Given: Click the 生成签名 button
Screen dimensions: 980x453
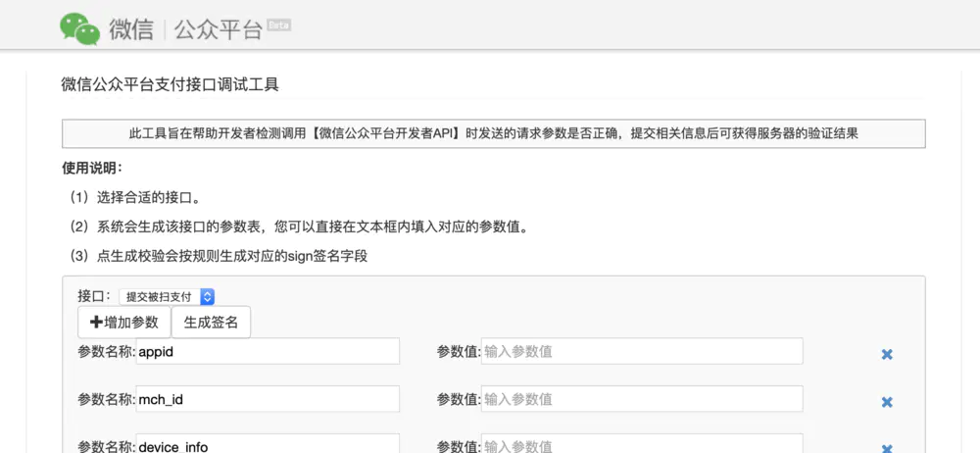Looking at the screenshot, I should [x=211, y=323].
